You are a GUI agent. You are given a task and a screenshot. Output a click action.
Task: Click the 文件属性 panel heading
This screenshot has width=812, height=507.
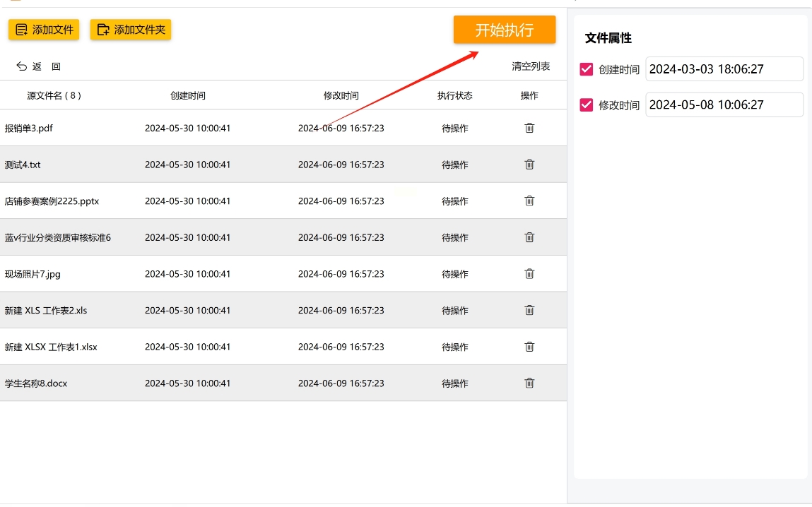point(608,37)
